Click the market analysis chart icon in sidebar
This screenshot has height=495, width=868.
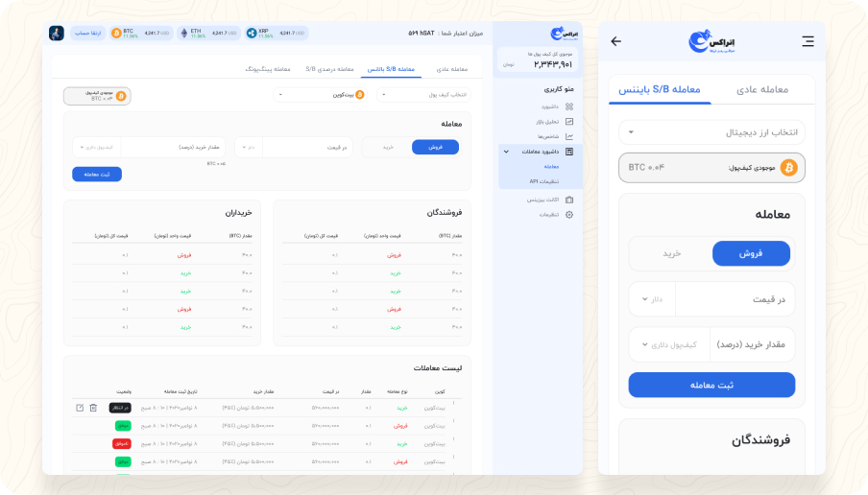569,122
